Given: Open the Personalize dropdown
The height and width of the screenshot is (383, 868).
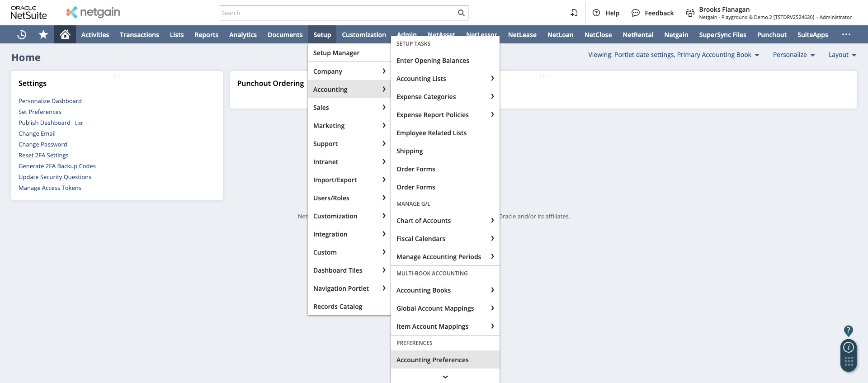Looking at the screenshot, I should (793, 55).
